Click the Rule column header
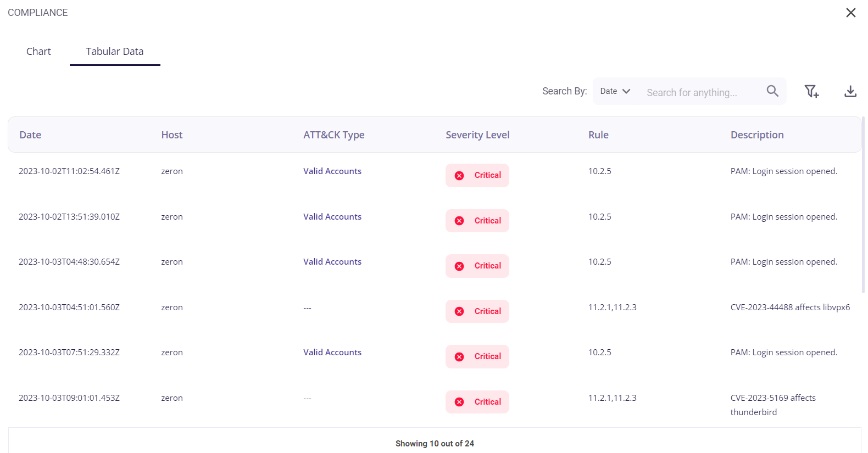The height and width of the screenshot is (453, 868). tap(598, 135)
